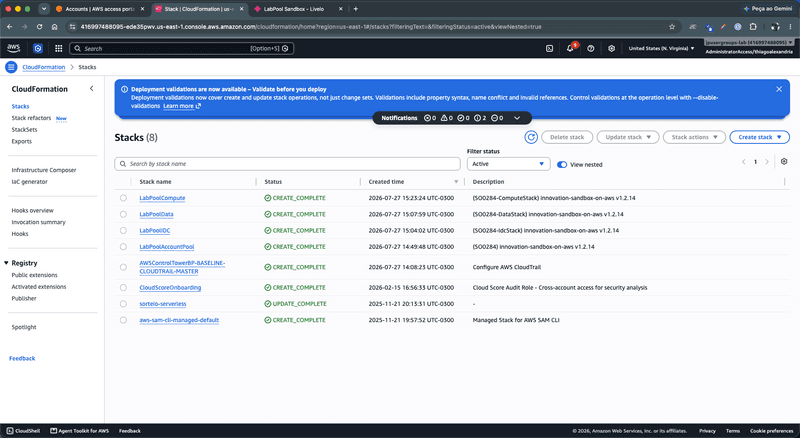Viewport: 800px width, 438px height.
Task: Open CloudShell in the footer
Action: 23,431
